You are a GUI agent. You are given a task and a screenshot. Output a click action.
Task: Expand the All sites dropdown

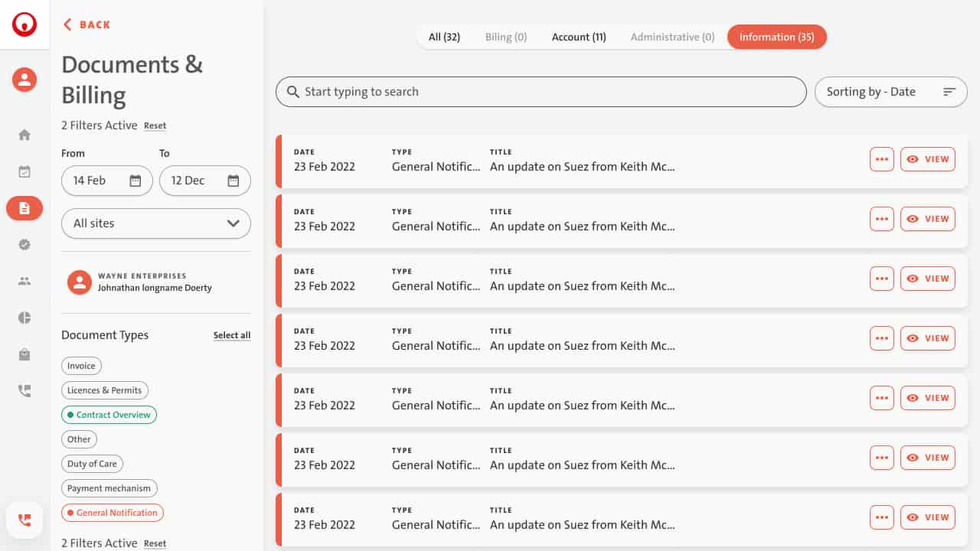coord(156,223)
